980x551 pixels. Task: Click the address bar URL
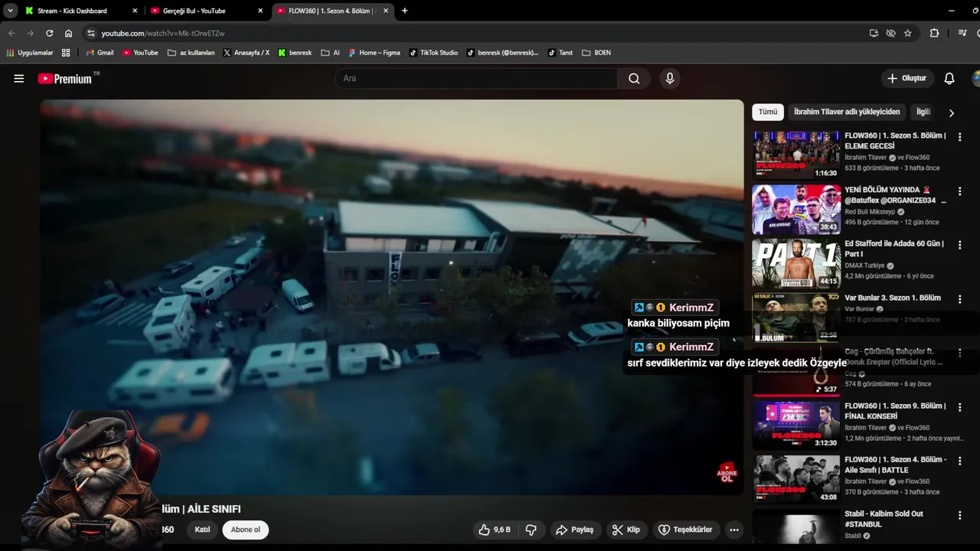(162, 34)
